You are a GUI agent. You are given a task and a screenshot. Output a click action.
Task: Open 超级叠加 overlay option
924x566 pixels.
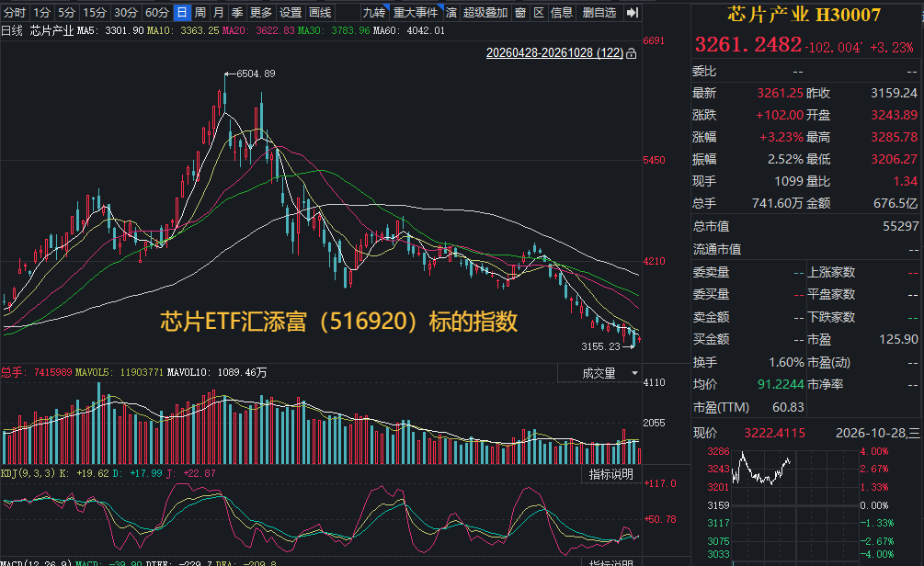click(485, 12)
